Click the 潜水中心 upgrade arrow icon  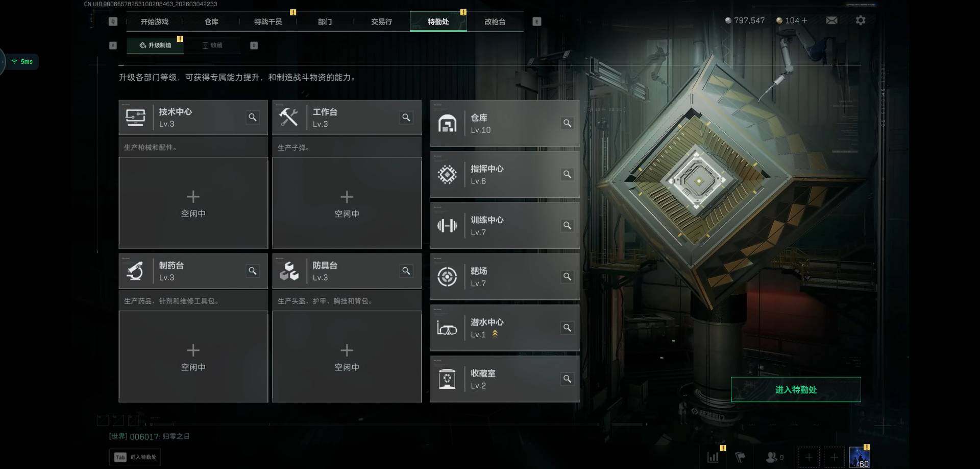pos(495,334)
